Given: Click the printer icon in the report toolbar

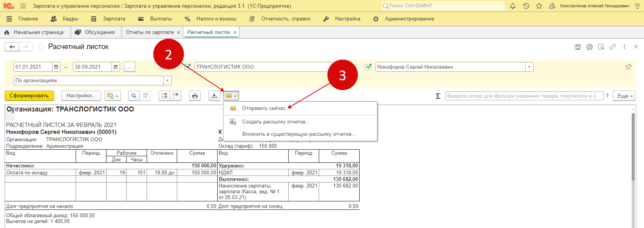Looking at the screenshot, I should tap(195, 96).
